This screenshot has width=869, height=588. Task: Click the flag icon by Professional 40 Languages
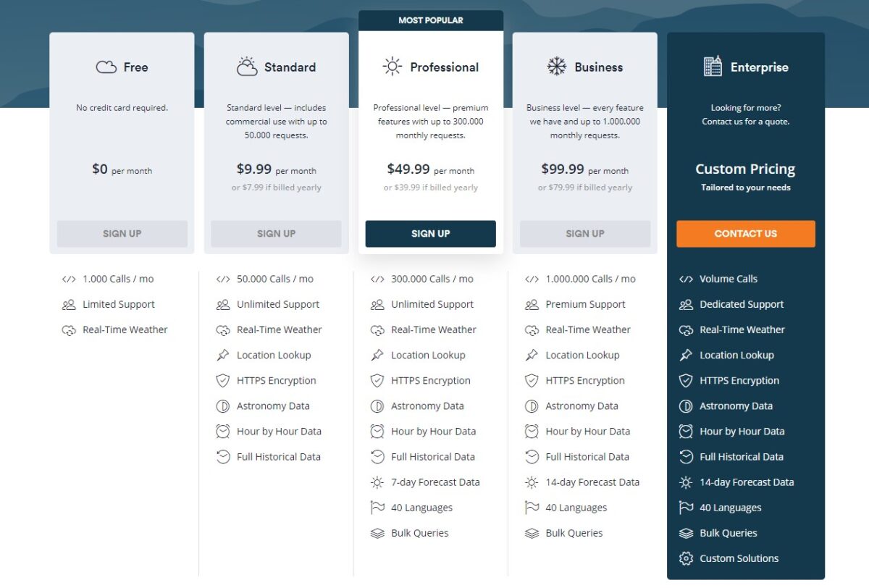coord(377,508)
